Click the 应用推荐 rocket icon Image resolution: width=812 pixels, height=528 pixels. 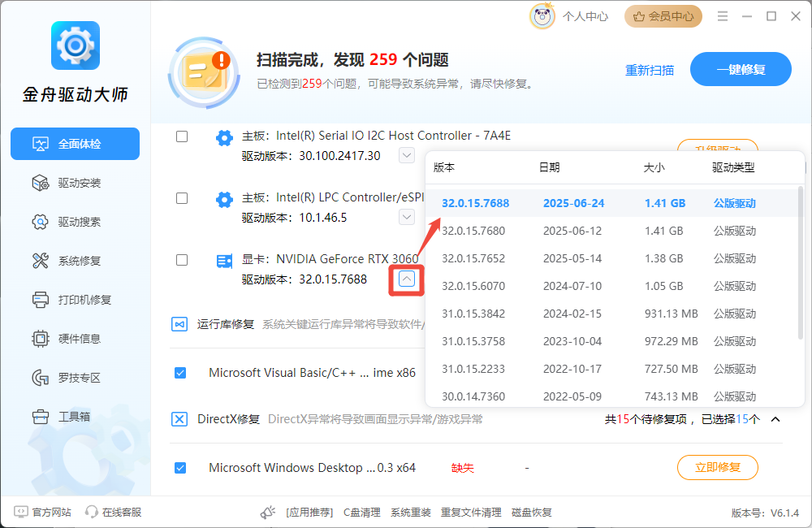(x=268, y=513)
